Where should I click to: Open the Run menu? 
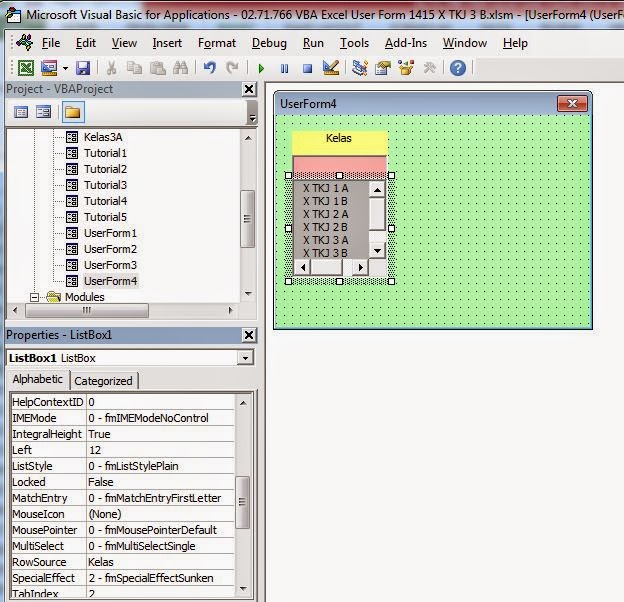point(313,43)
